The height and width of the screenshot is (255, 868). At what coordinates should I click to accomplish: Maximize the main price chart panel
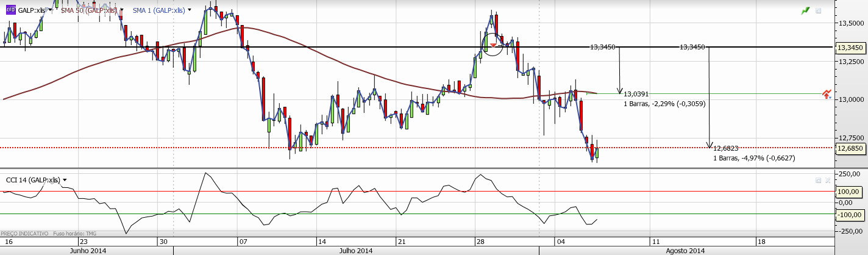click(x=818, y=10)
